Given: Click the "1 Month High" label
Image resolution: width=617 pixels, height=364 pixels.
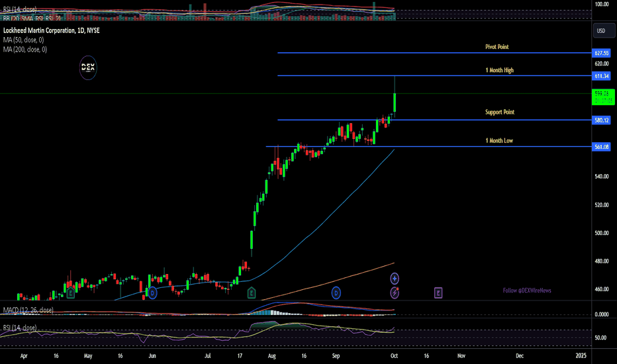Looking at the screenshot, I should [x=499, y=70].
